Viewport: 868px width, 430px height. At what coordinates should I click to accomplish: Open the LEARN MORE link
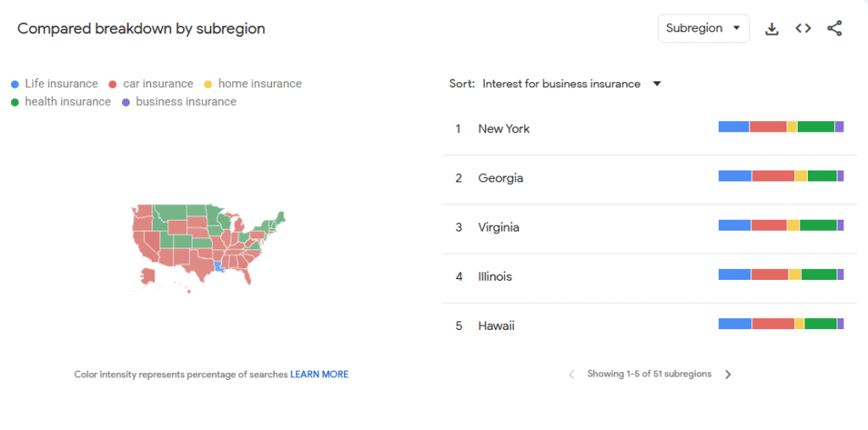[319, 374]
